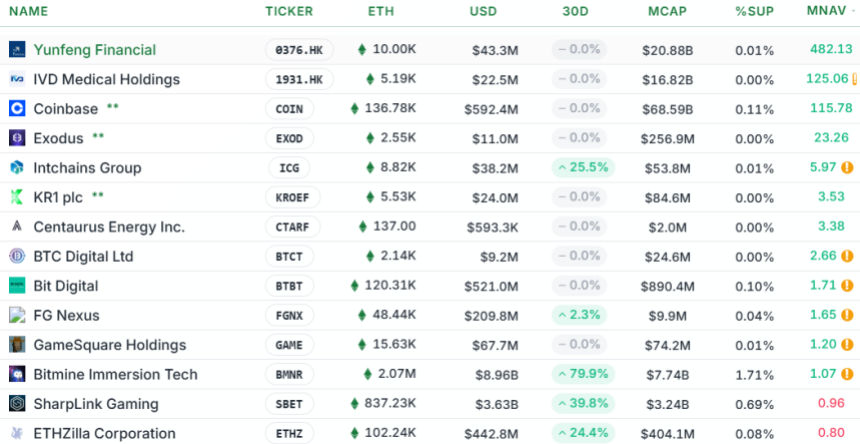This screenshot has width=860, height=444.
Task: Click the Exodus logo icon
Action: 17,138
